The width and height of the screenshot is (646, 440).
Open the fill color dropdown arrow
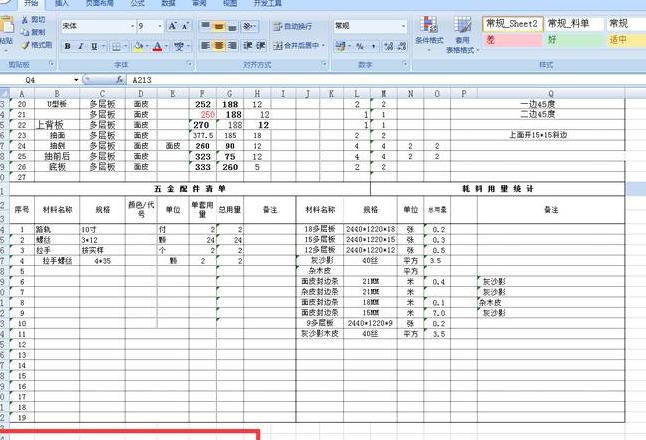point(147,46)
